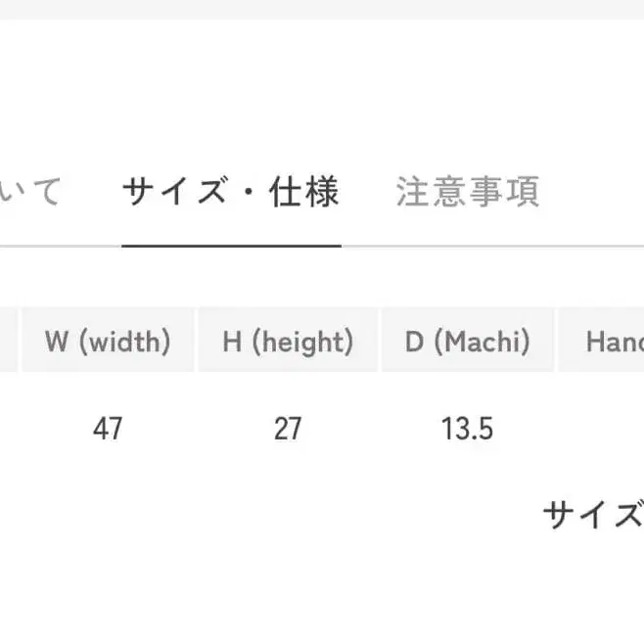This screenshot has width=644, height=644.
Task: Select the サイズ・仕様 tab
Action: click(x=231, y=192)
